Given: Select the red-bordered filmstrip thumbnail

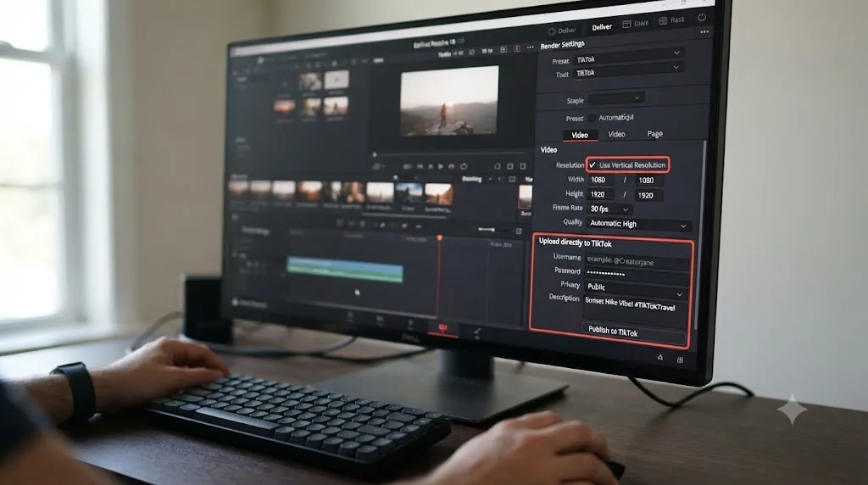Looking at the screenshot, I should tap(525, 197).
